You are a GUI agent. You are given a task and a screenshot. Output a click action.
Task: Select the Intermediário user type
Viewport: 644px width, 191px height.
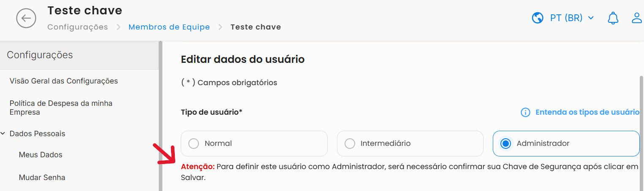point(350,144)
